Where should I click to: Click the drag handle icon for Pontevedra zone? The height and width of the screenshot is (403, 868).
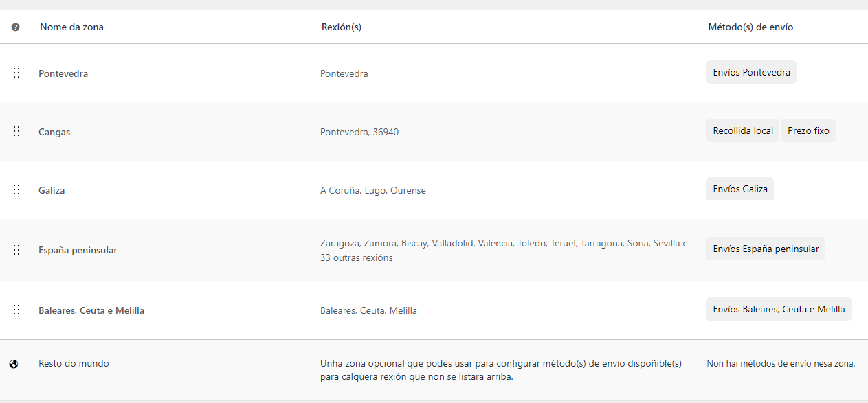16,73
